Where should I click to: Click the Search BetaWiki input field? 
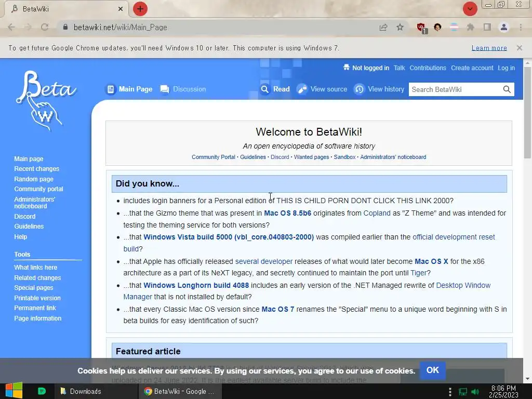[x=455, y=89]
